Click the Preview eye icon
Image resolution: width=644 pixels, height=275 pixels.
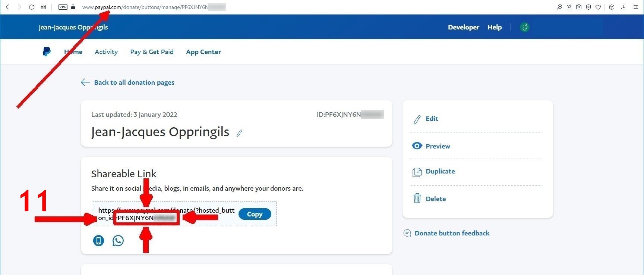click(417, 146)
